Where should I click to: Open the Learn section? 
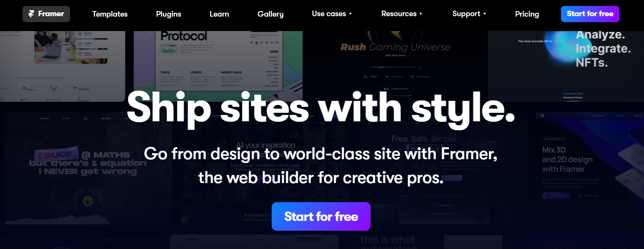(219, 14)
